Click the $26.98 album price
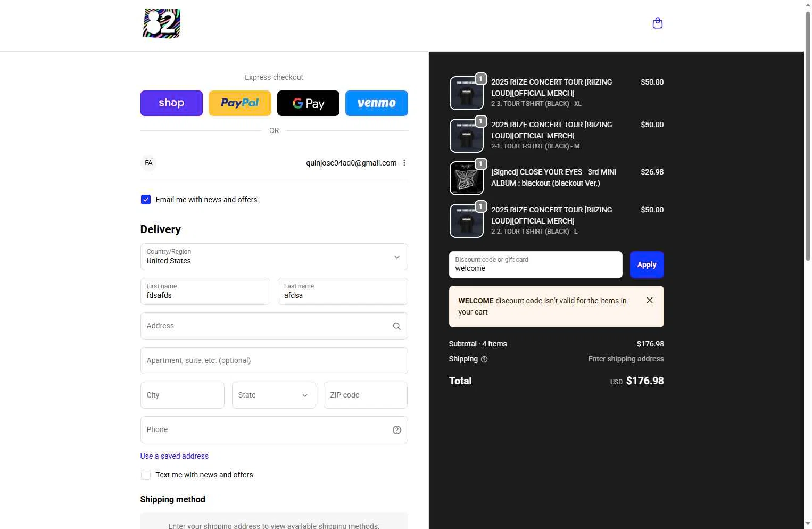The width and height of the screenshot is (812, 529). tap(652, 172)
